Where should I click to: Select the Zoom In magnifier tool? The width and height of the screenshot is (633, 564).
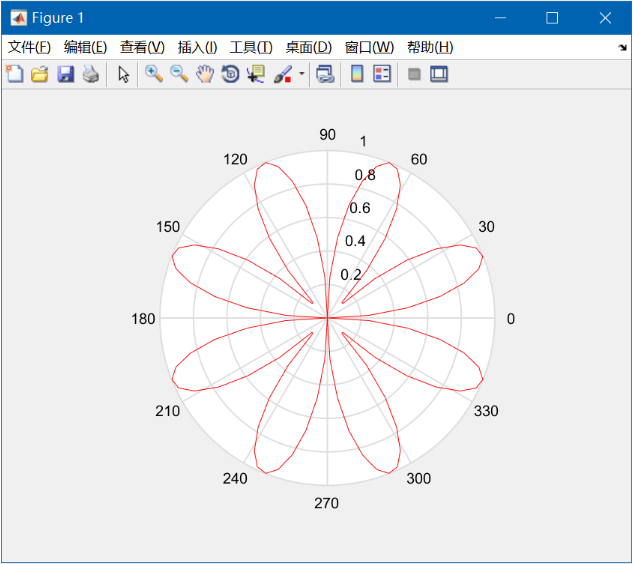pos(154,74)
